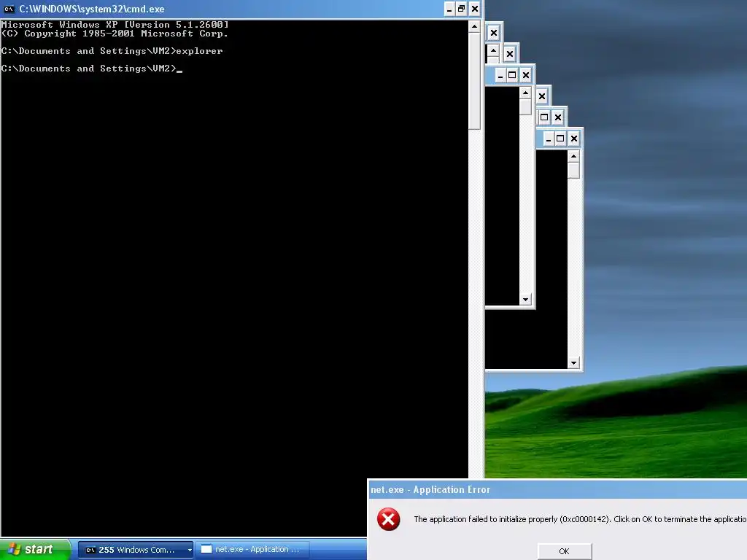Click scroll-up arrow in main cmd.exe window
Screen dimensions: 747x560
point(474,27)
